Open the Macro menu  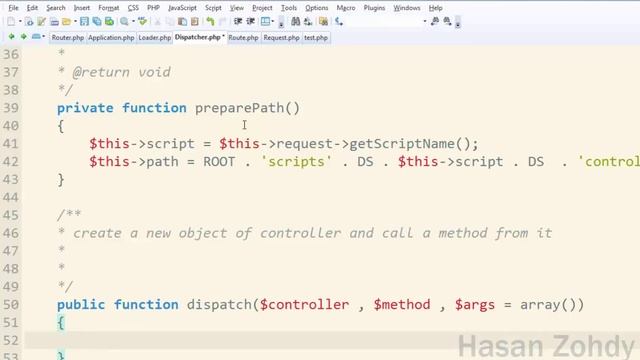[x=346, y=8]
